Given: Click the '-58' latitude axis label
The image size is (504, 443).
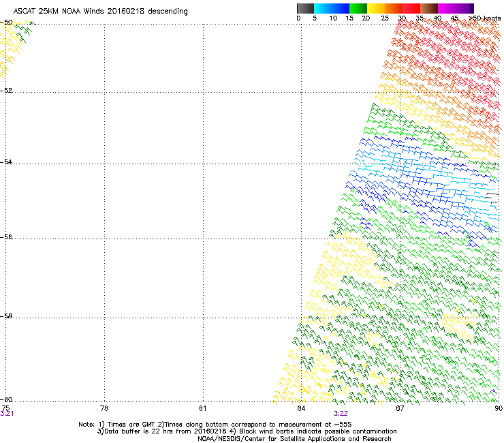Looking at the screenshot, I should point(6,316).
